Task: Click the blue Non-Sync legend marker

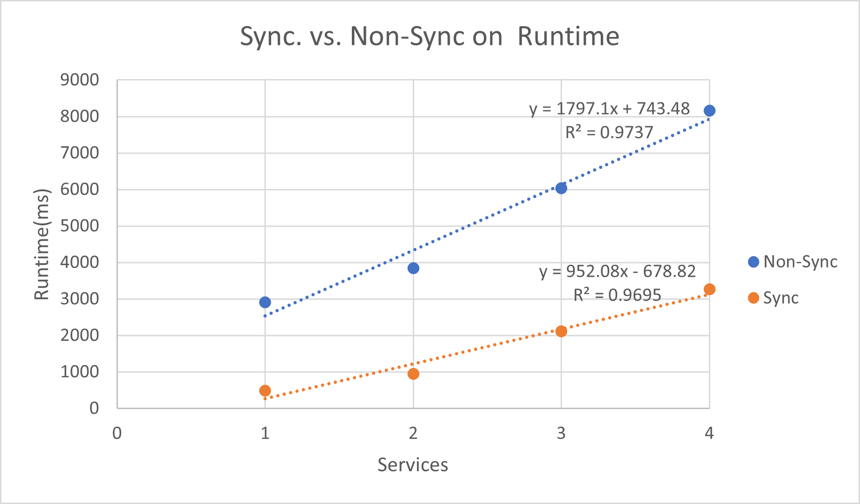Action: pyautogui.click(x=753, y=262)
